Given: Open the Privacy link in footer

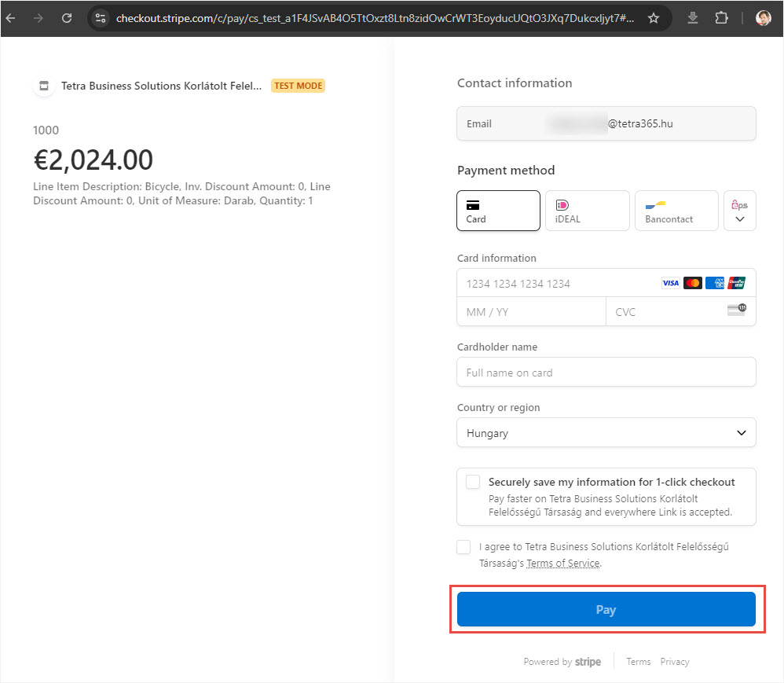Looking at the screenshot, I should [674, 662].
